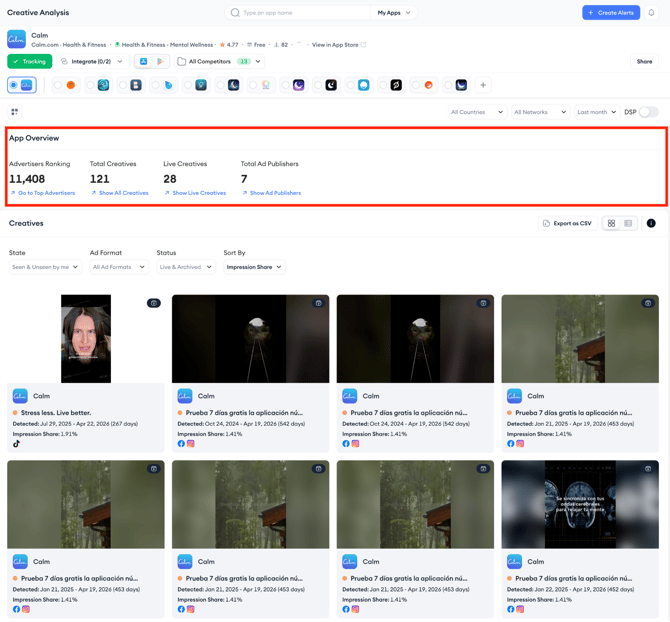Follow Show Ad Publishers link
670x622 pixels.
coord(271,193)
